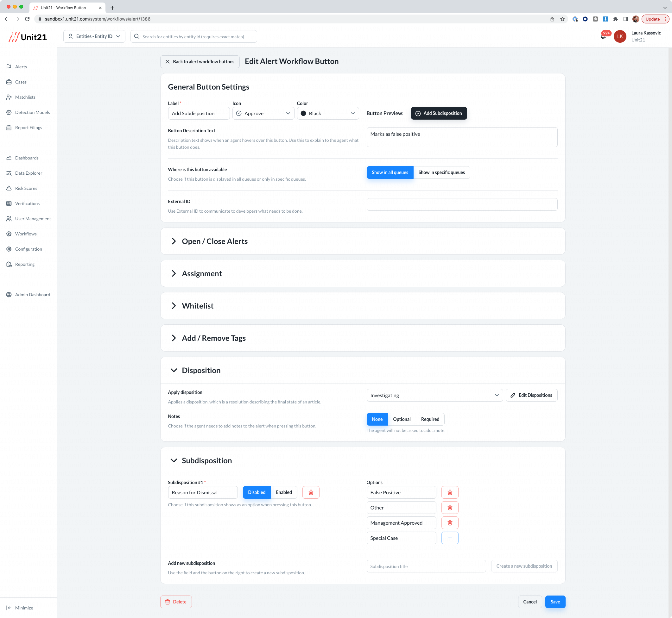
Task: Add option with the plus button
Action: [x=450, y=538]
